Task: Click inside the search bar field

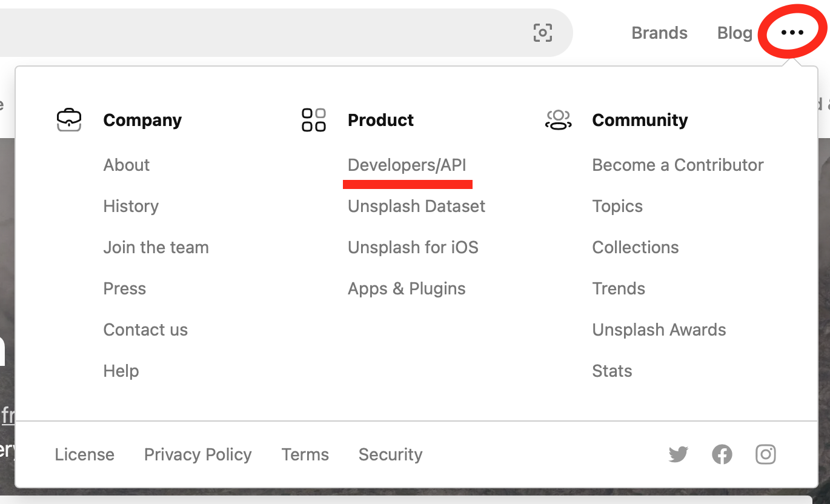Action: coord(286,33)
